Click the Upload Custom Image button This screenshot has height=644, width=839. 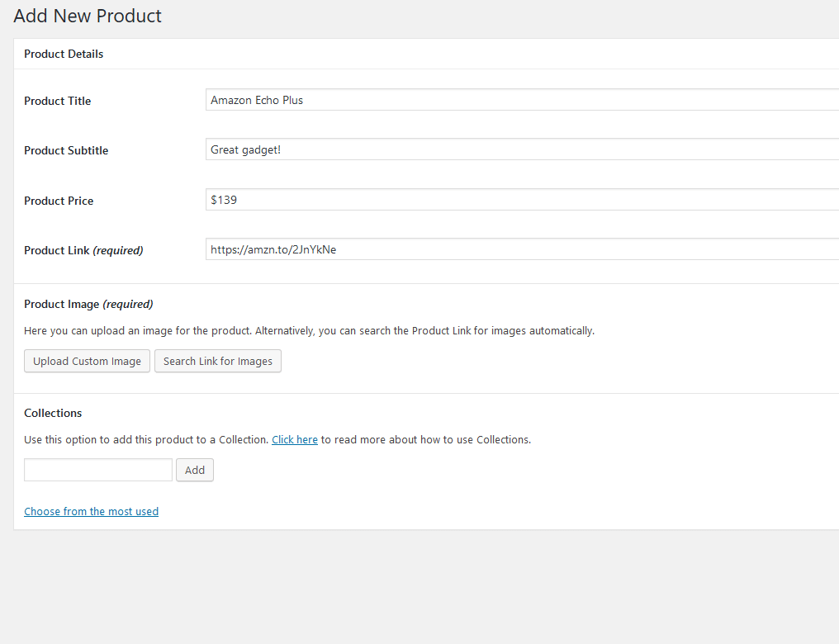tap(88, 361)
